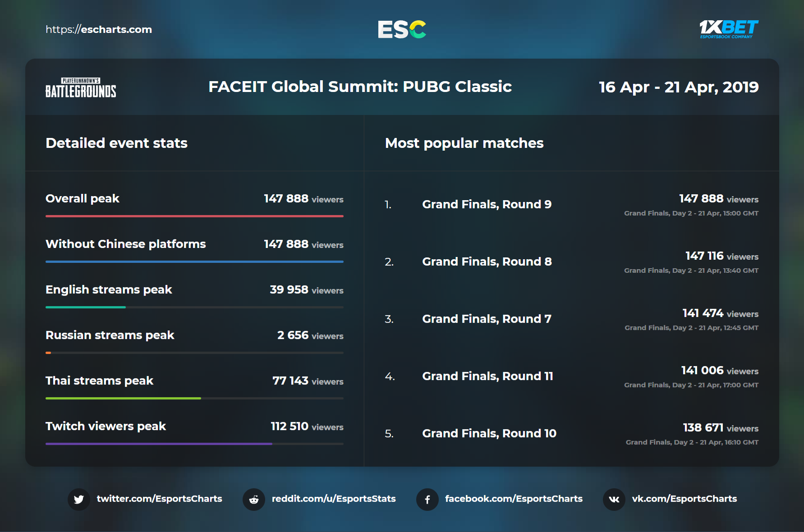The height and width of the screenshot is (532, 804).
Task: Click the English streams peak label
Action: 109,290
